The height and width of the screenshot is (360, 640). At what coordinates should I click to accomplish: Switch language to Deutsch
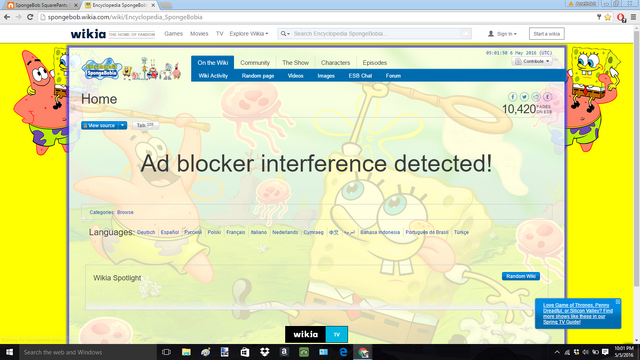click(x=146, y=232)
